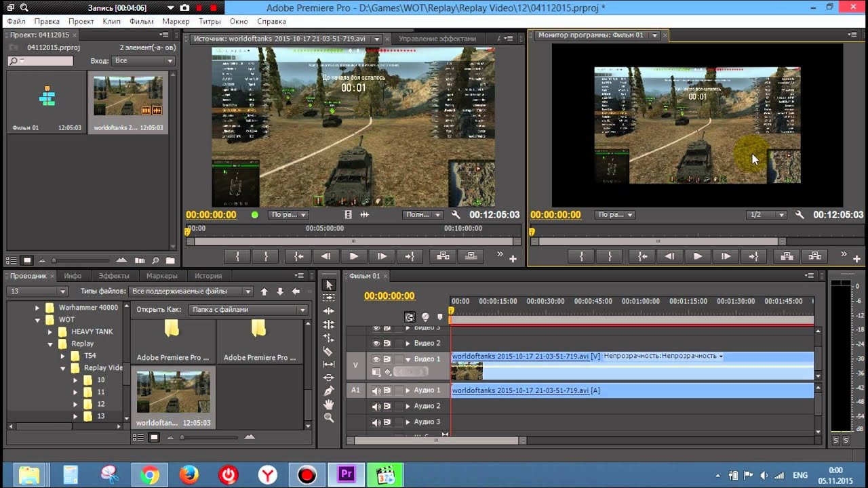This screenshot has height=488, width=868.
Task: Collapse the WOT folder in tree
Action: click(38, 320)
